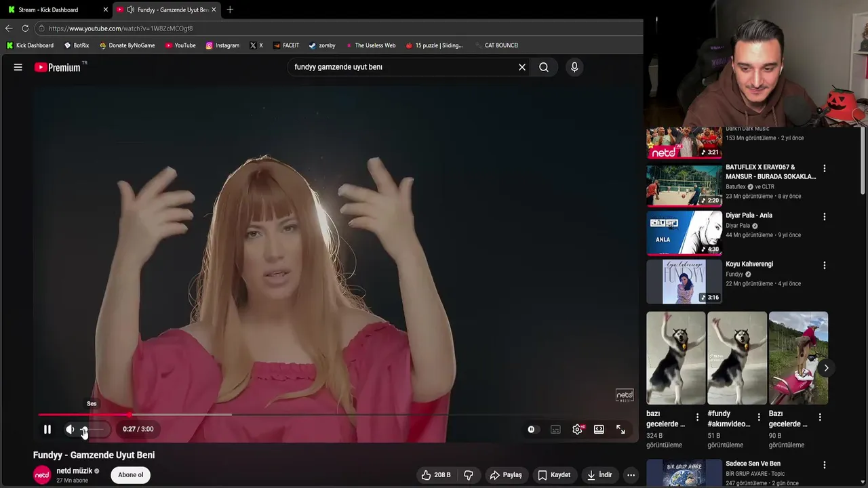Open Diyar Pala - Anla thumbnail

click(x=684, y=233)
